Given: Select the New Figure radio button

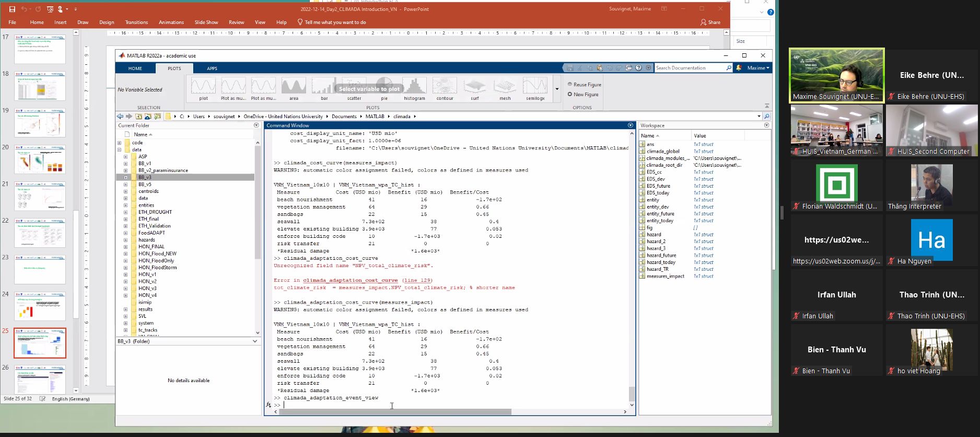Looking at the screenshot, I should point(570,95).
